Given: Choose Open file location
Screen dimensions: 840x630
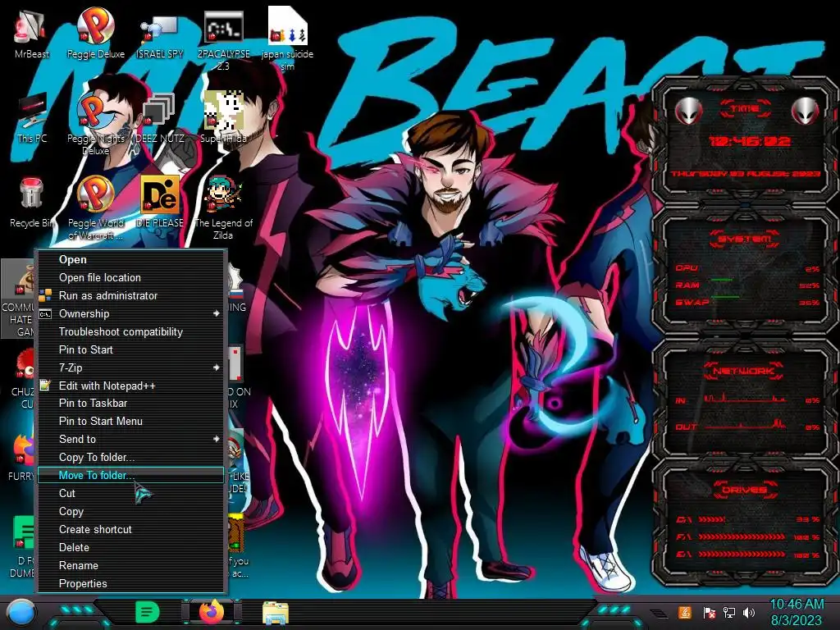Looking at the screenshot, I should 130,277.
